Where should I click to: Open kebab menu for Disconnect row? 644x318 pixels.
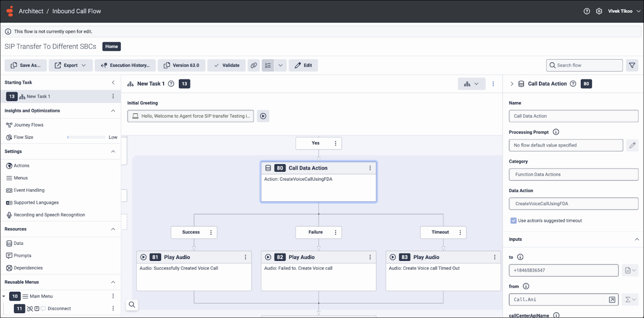tap(113, 308)
